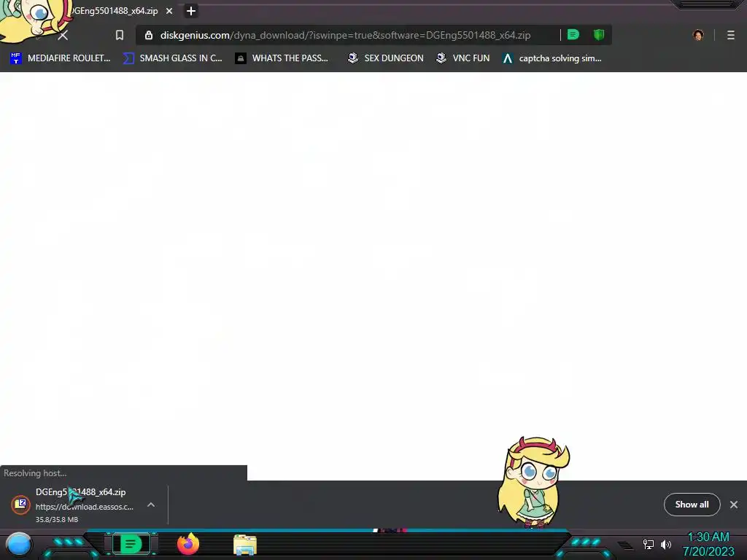The width and height of the screenshot is (747, 560).
Task: Open the VNC FUN bookmark
Action: pos(463,58)
